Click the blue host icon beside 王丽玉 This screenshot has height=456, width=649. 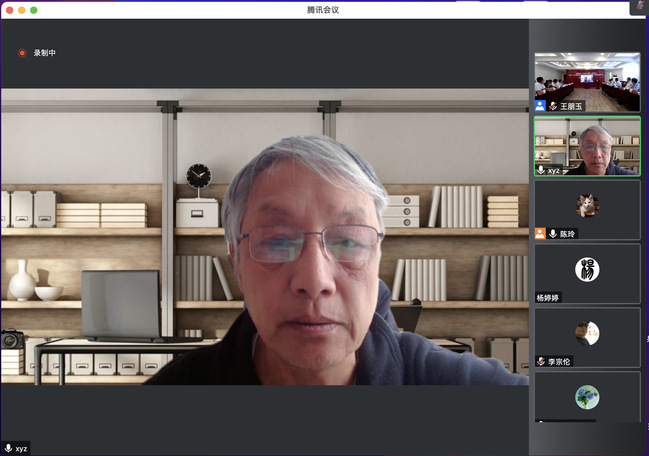540,106
